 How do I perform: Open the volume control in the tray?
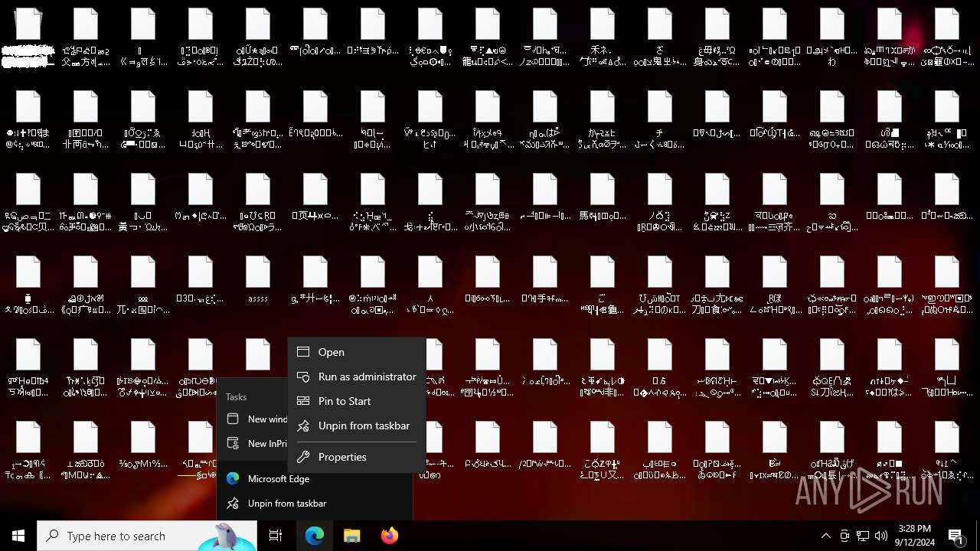tap(881, 536)
